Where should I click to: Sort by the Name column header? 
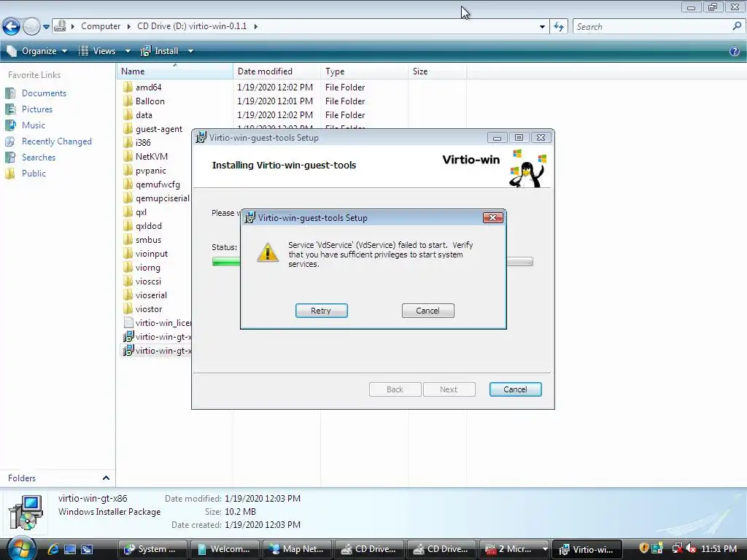coord(175,71)
